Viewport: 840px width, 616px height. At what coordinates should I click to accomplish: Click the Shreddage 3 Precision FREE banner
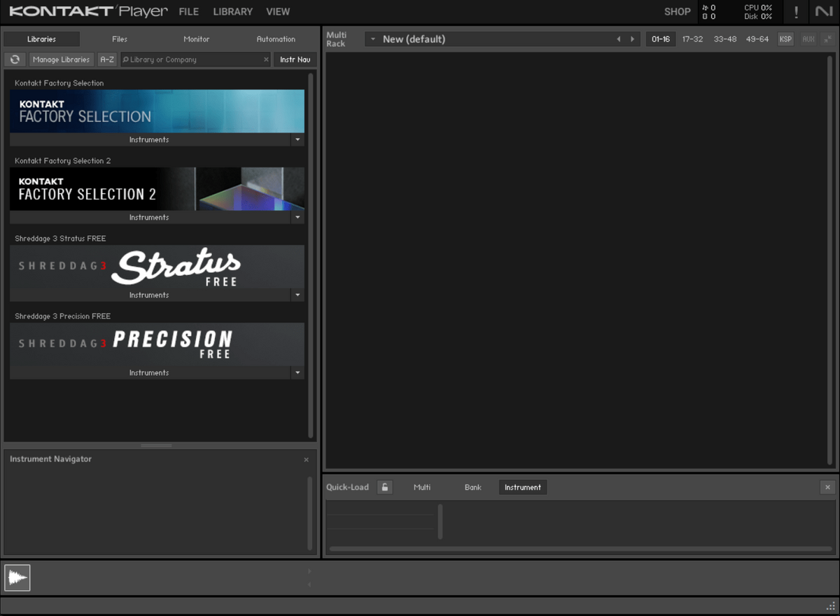coord(157,344)
